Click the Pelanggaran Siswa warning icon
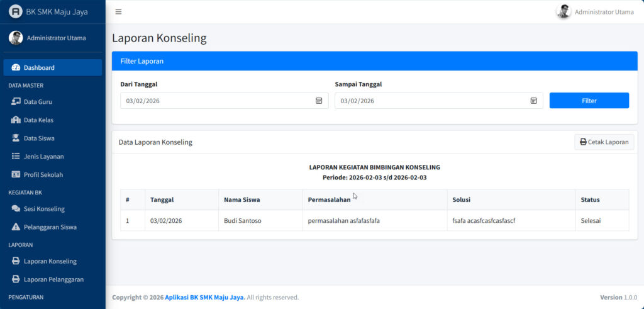644x309 pixels. pos(16,227)
